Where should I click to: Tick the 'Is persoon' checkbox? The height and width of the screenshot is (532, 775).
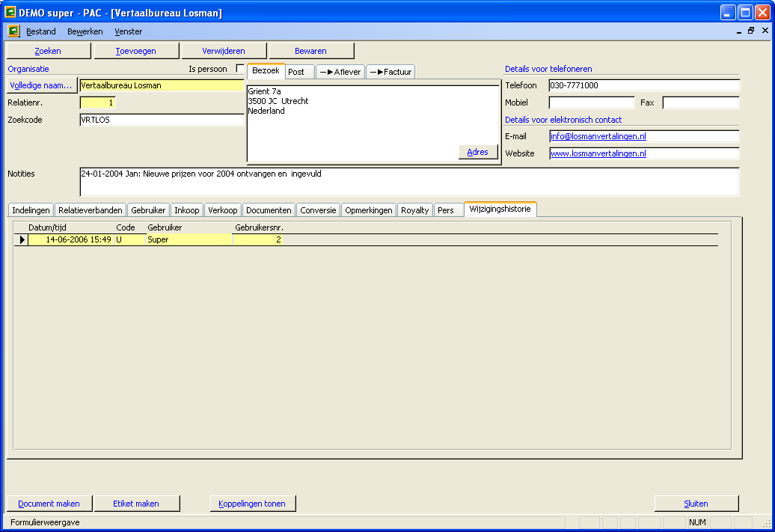click(x=240, y=69)
